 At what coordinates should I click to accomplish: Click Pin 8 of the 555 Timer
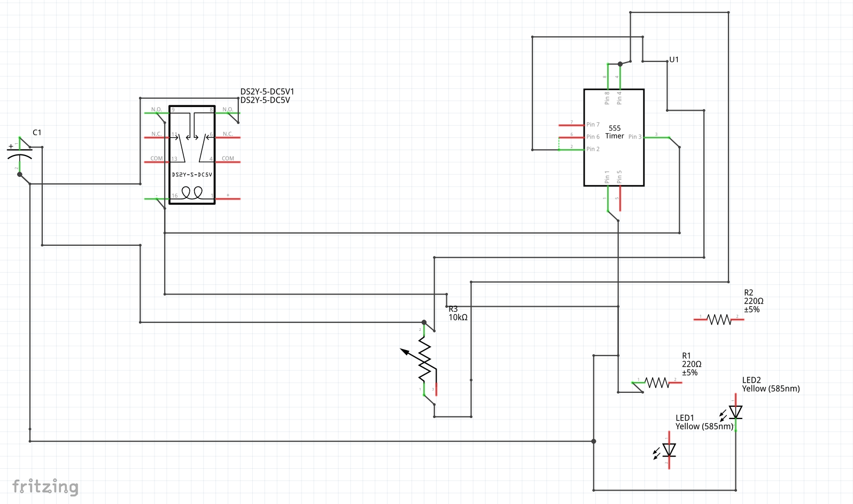[608, 76]
